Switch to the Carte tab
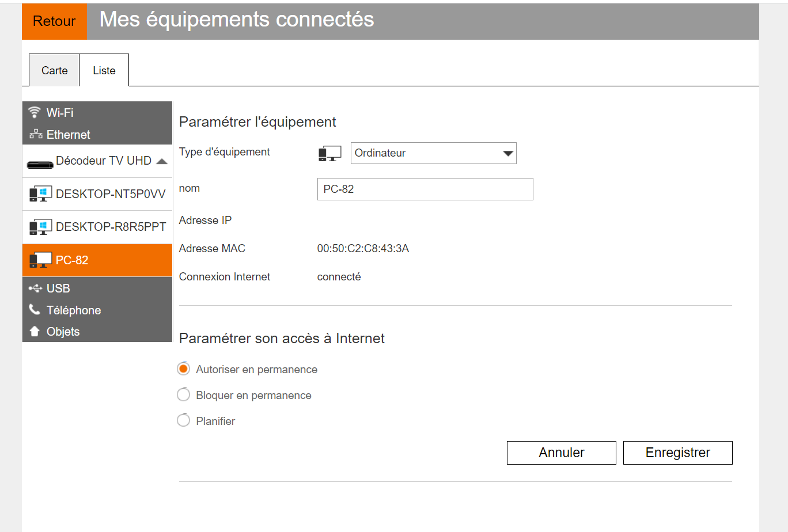The height and width of the screenshot is (532, 788). coord(54,70)
